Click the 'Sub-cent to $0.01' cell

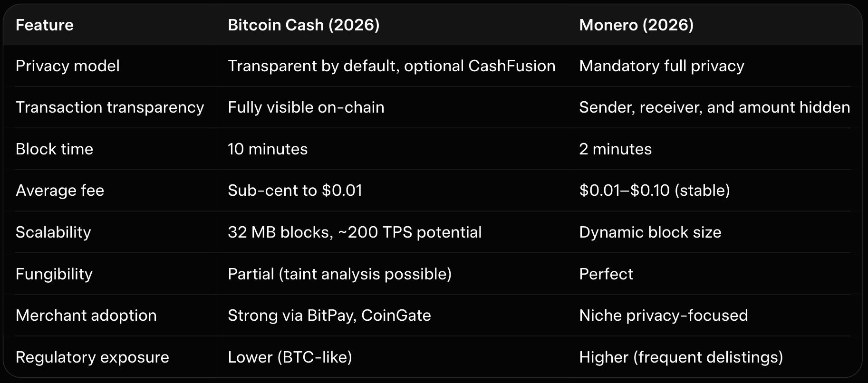tap(295, 191)
